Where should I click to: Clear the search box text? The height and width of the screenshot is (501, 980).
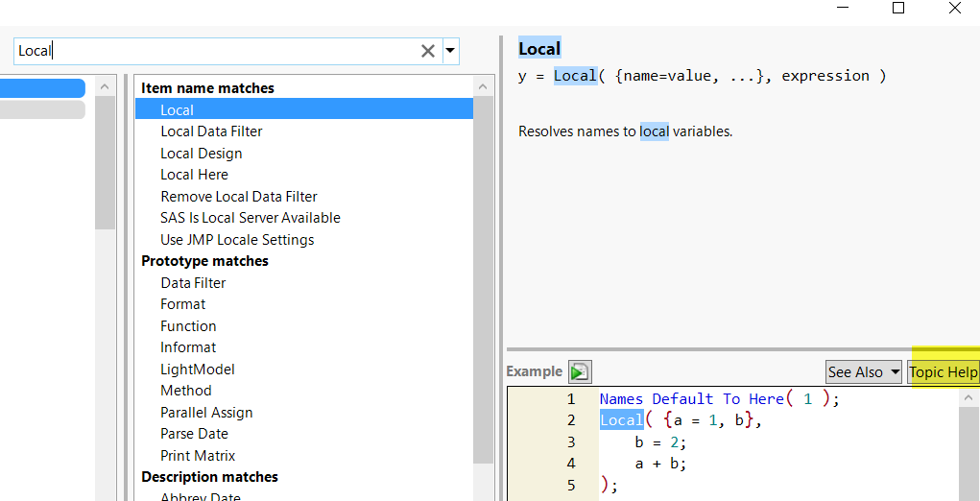(428, 51)
